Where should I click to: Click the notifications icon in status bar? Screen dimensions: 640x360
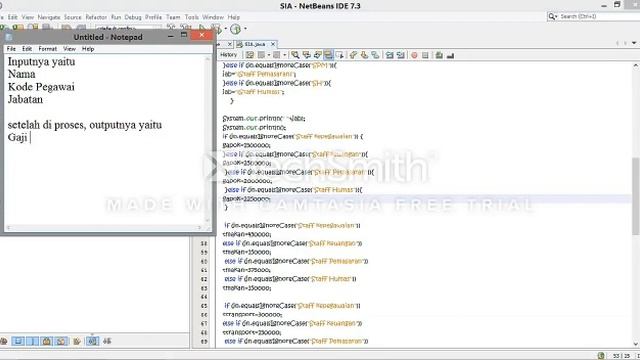pyautogui.click(x=601, y=356)
